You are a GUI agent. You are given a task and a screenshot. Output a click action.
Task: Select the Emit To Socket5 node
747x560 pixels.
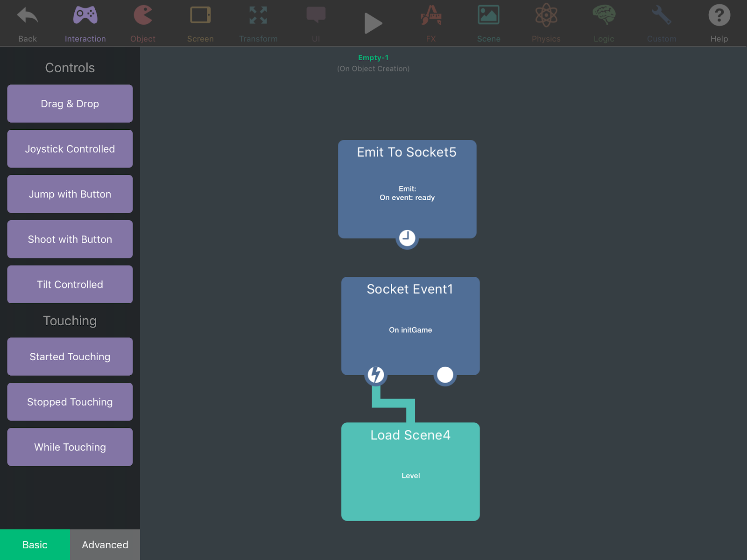pos(407,189)
